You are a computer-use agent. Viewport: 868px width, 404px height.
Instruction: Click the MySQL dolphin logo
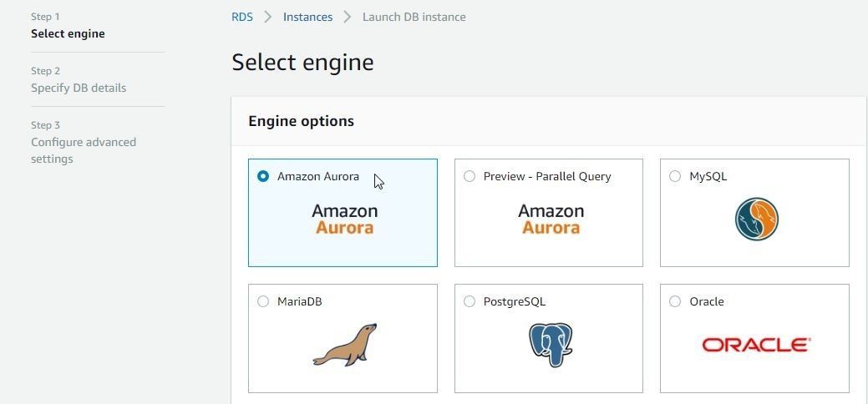point(757,220)
